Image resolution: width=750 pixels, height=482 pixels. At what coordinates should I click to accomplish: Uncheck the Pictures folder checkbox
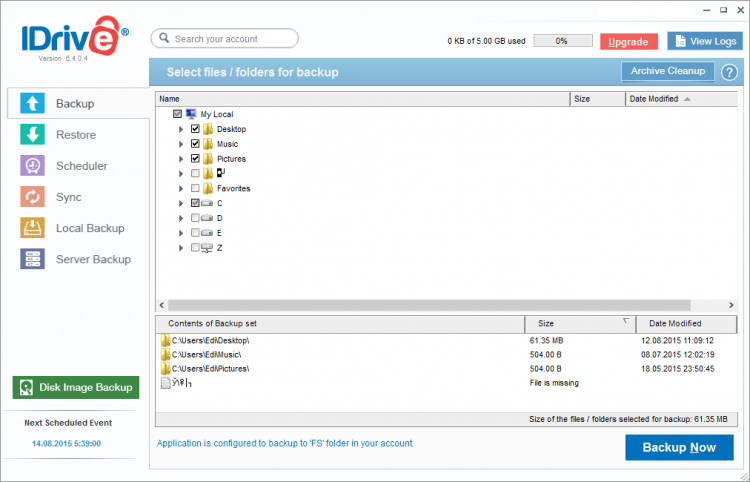(x=195, y=158)
